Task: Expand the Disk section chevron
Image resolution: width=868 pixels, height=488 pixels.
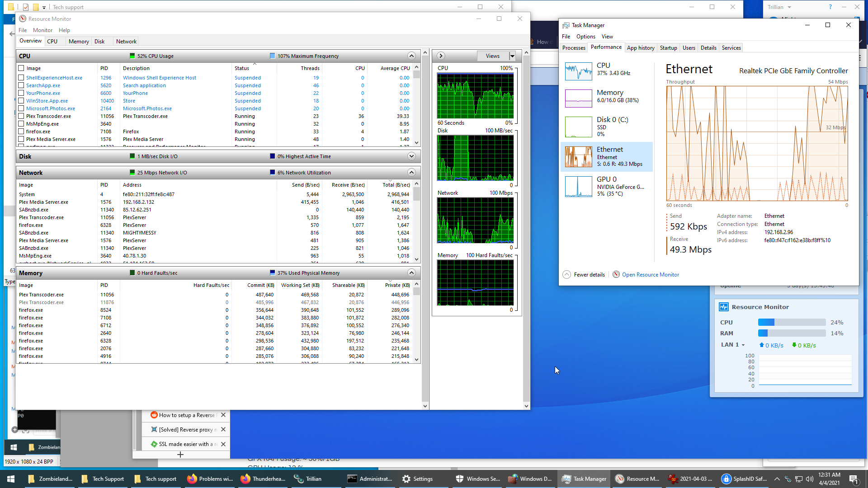Action: pyautogui.click(x=411, y=156)
